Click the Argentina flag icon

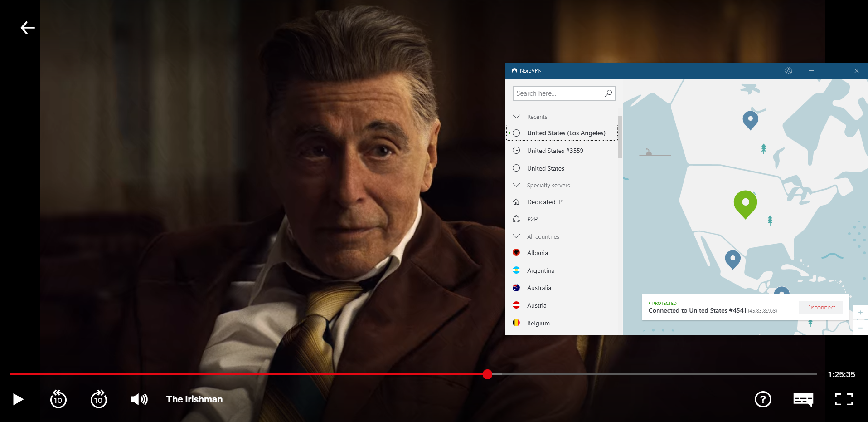tap(516, 270)
